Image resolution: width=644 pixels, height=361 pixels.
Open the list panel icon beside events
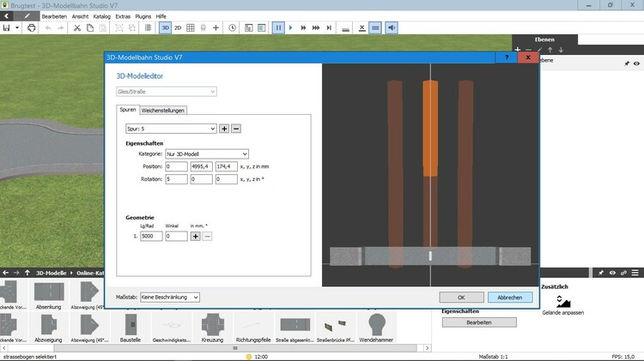[262, 28]
